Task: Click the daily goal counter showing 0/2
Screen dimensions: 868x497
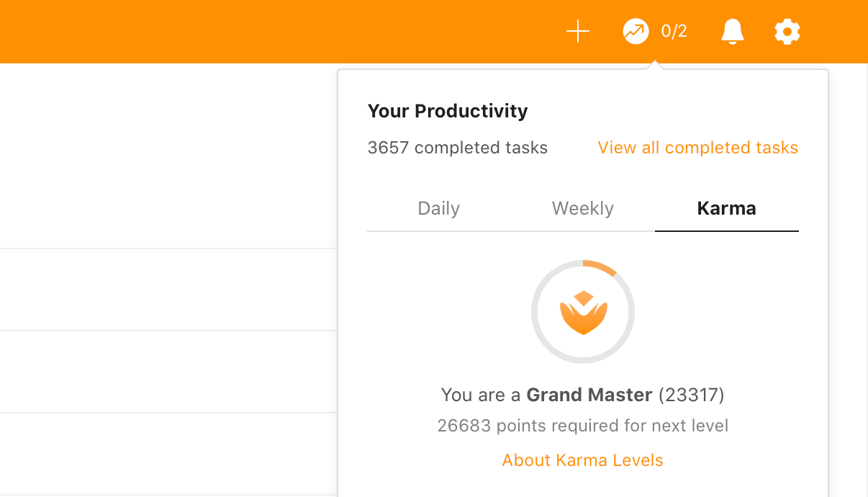Action: click(674, 31)
